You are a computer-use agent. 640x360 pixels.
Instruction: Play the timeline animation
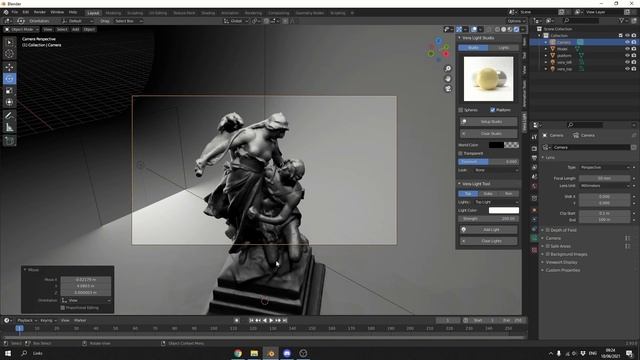[x=271, y=320]
